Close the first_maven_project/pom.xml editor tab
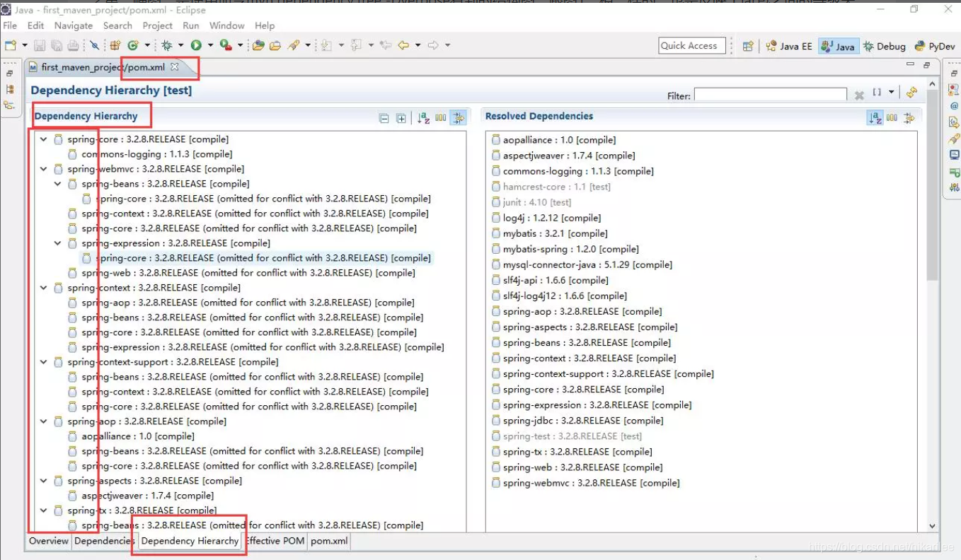961x560 pixels. (x=175, y=67)
